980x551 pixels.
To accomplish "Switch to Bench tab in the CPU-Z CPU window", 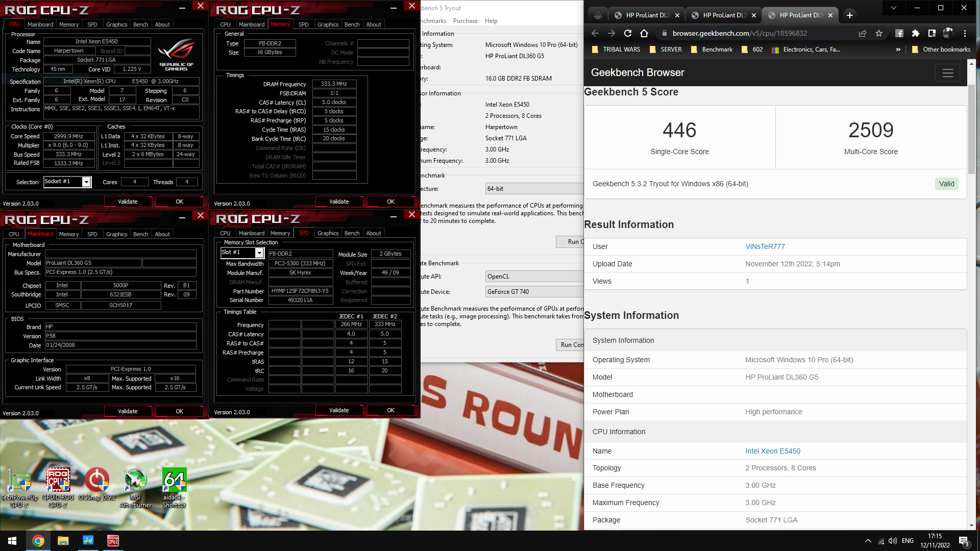I will point(140,24).
